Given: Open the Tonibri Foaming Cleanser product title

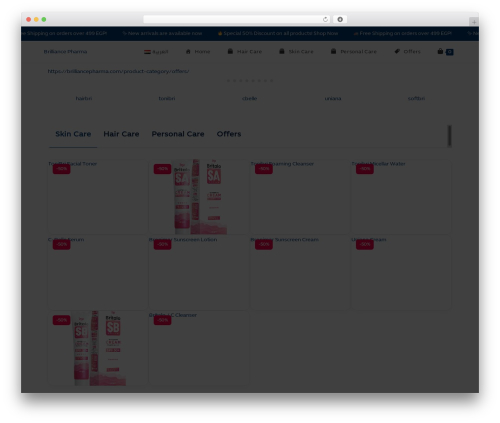Looking at the screenshot, I should click(282, 164).
